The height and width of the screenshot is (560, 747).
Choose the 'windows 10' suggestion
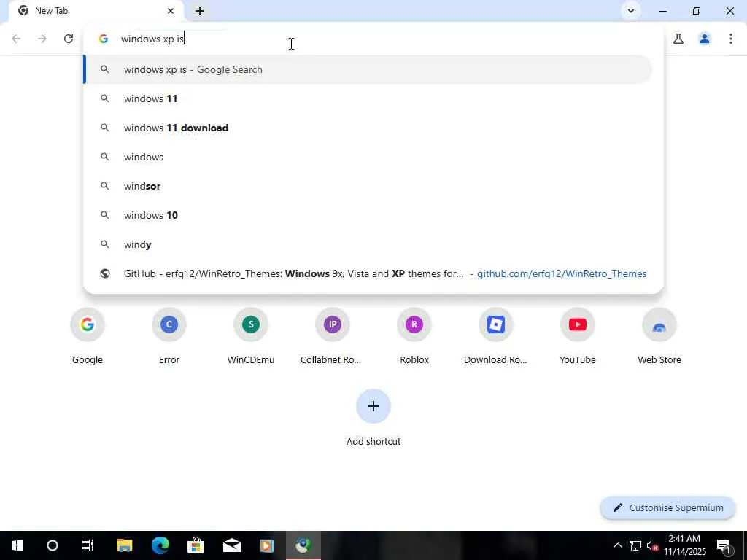(368, 215)
